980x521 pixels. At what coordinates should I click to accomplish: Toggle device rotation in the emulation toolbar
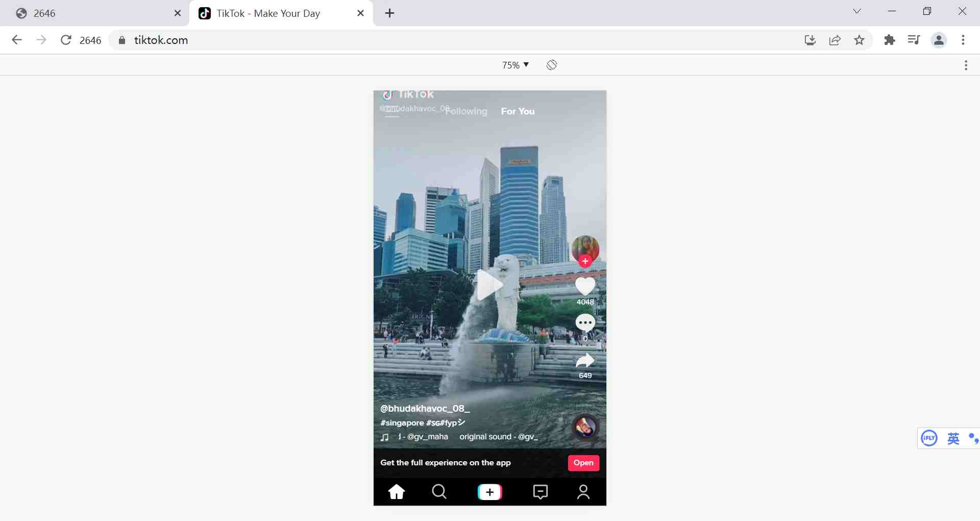pyautogui.click(x=551, y=65)
